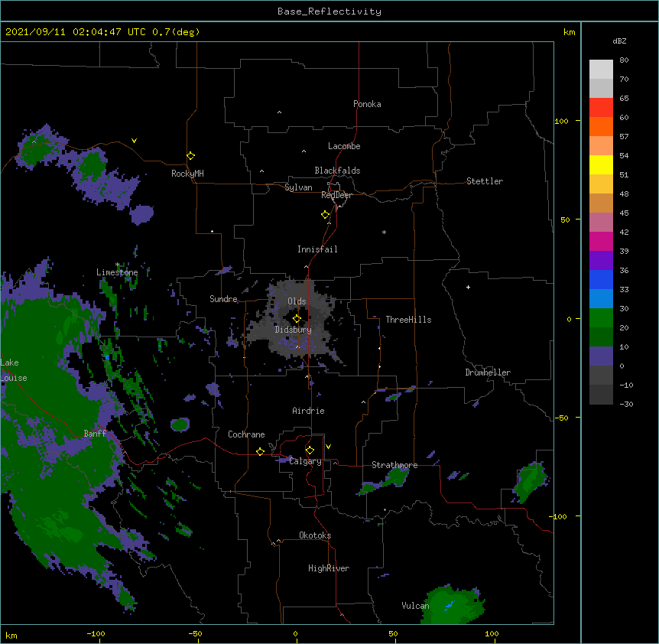Select the RedDeer city label

click(336, 195)
